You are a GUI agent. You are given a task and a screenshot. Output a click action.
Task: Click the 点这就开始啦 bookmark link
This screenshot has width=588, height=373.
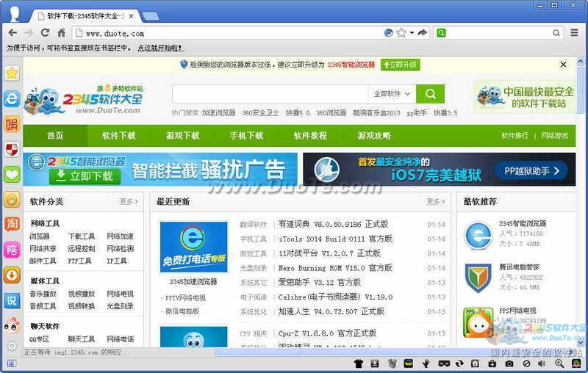pos(160,48)
